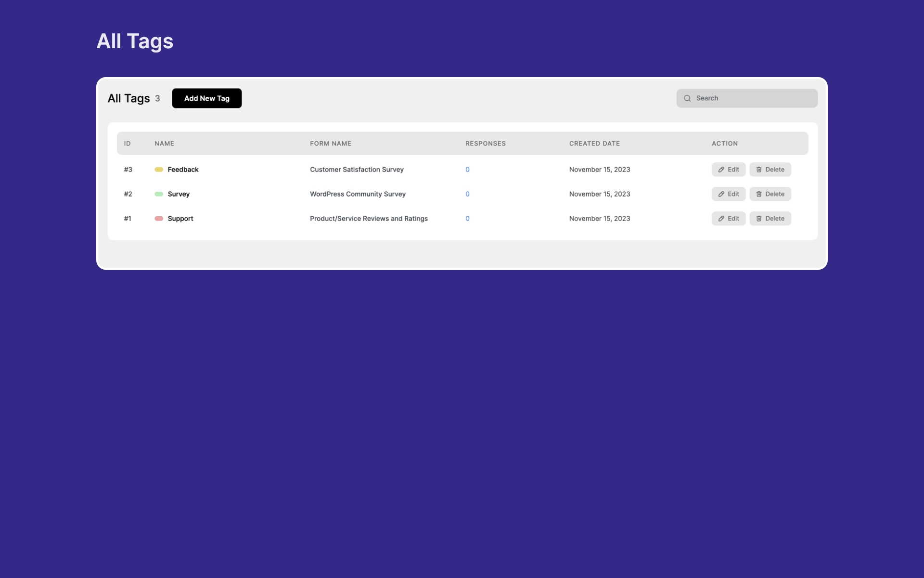Click the search magnifier icon
Screen dimensions: 924x578
click(x=687, y=98)
